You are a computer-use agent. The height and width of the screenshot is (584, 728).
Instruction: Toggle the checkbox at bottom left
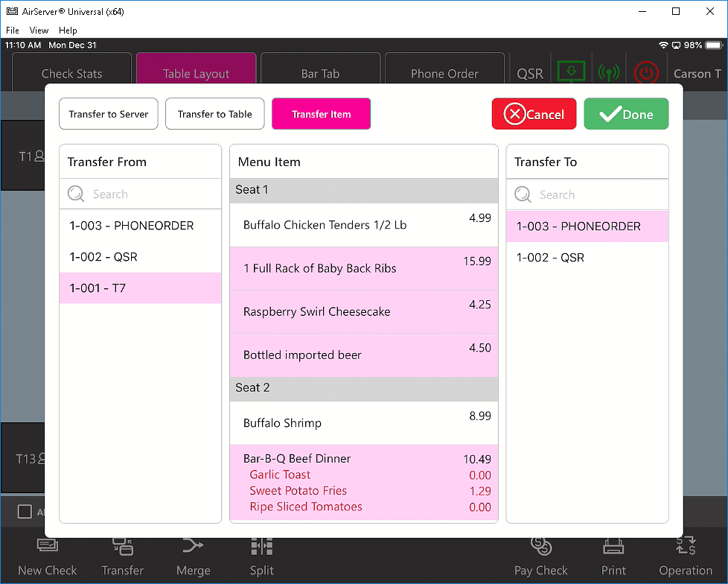point(25,511)
